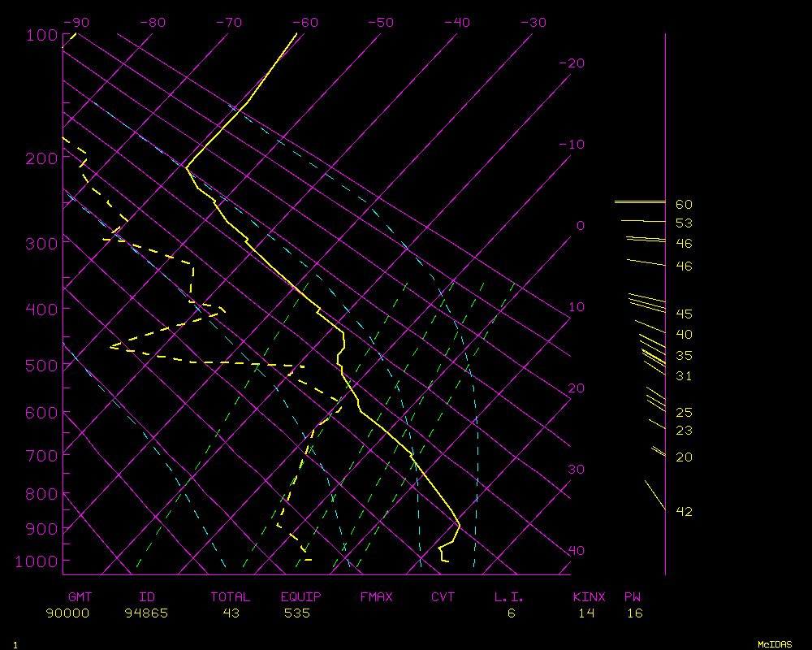Click the 42 wind speed label
Screen dimensions: 812x650
coord(684,512)
